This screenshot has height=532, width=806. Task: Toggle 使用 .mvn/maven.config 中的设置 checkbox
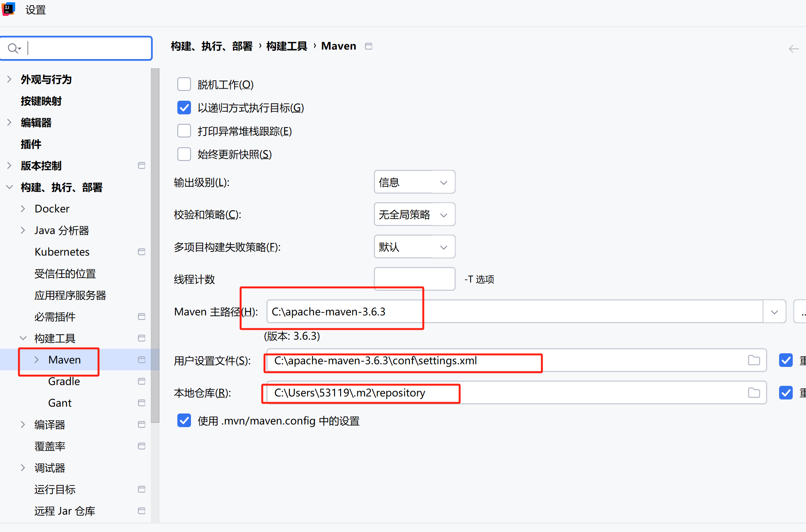[x=184, y=420]
